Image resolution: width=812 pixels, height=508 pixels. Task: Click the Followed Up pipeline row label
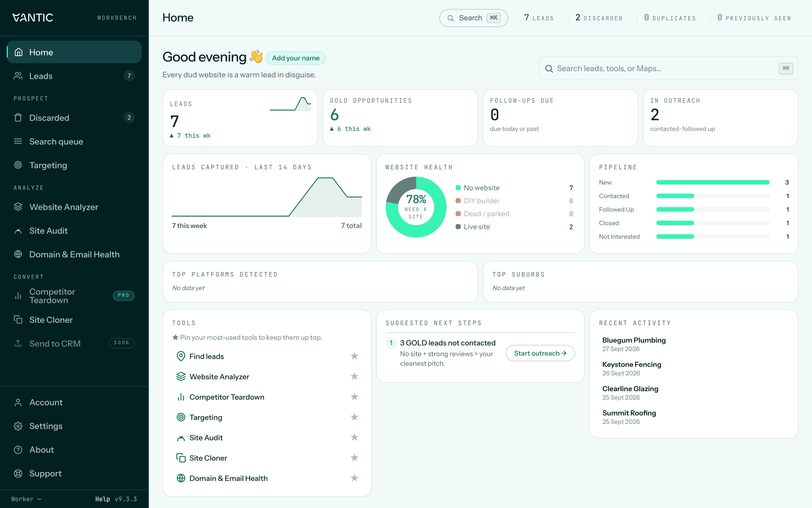click(616, 210)
